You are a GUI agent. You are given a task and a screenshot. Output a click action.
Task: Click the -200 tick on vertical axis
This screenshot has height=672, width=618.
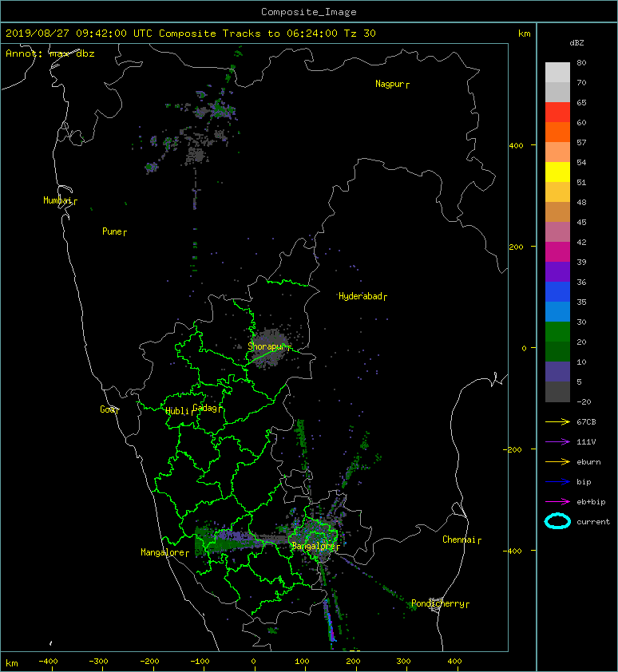(513, 449)
